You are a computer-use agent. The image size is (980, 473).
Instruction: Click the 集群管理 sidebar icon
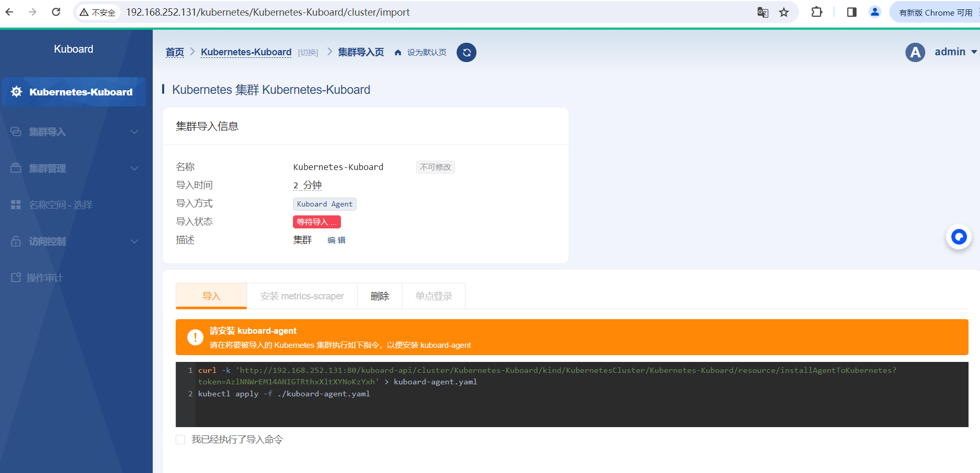coord(16,168)
